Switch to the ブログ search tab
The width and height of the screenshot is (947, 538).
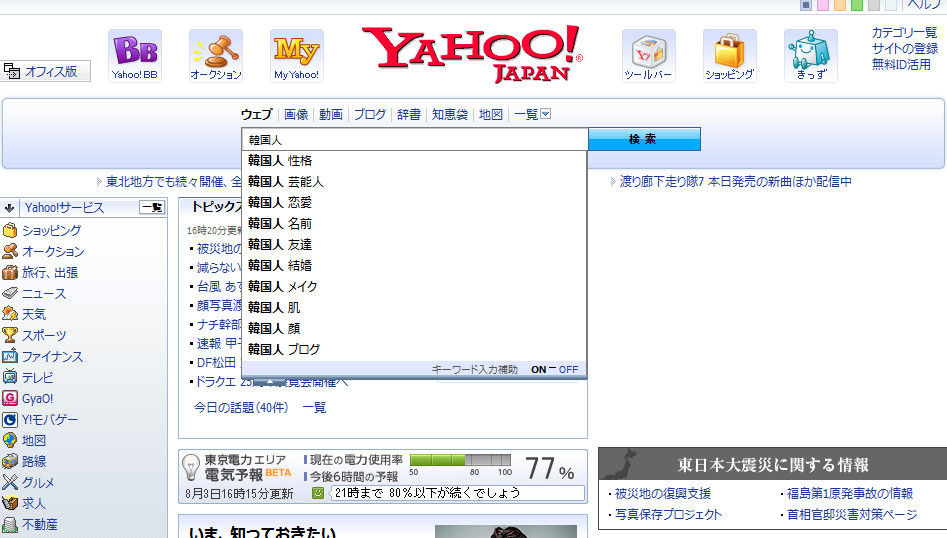(x=370, y=114)
